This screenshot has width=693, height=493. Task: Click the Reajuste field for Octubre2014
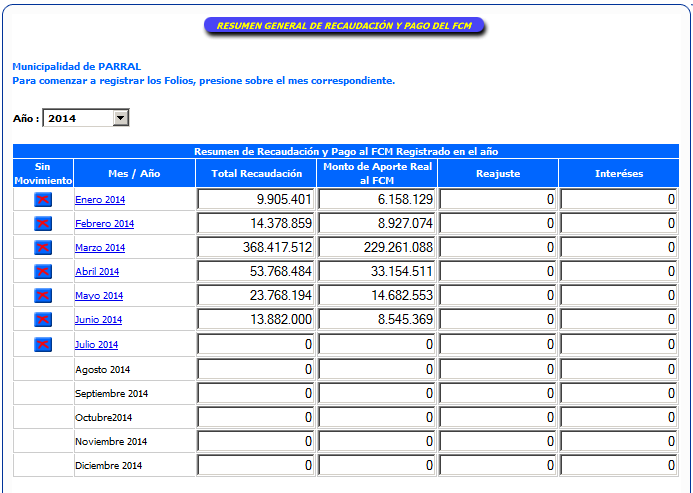(x=498, y=417)
